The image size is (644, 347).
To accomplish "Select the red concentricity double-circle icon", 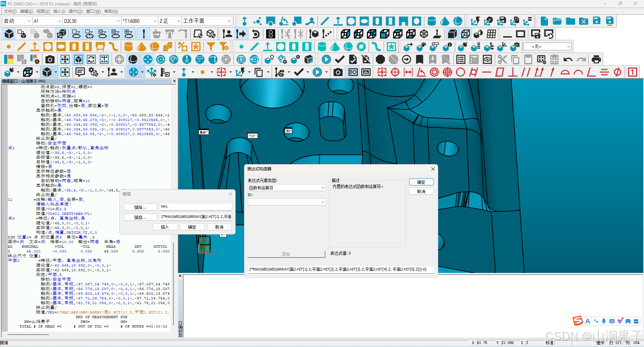I will pos(434,72).
